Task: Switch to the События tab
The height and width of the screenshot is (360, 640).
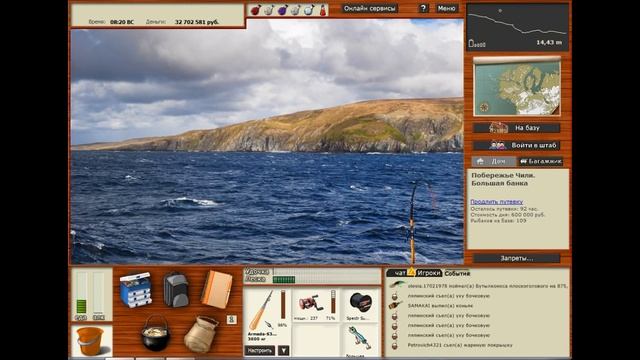Action: [457, 273]
